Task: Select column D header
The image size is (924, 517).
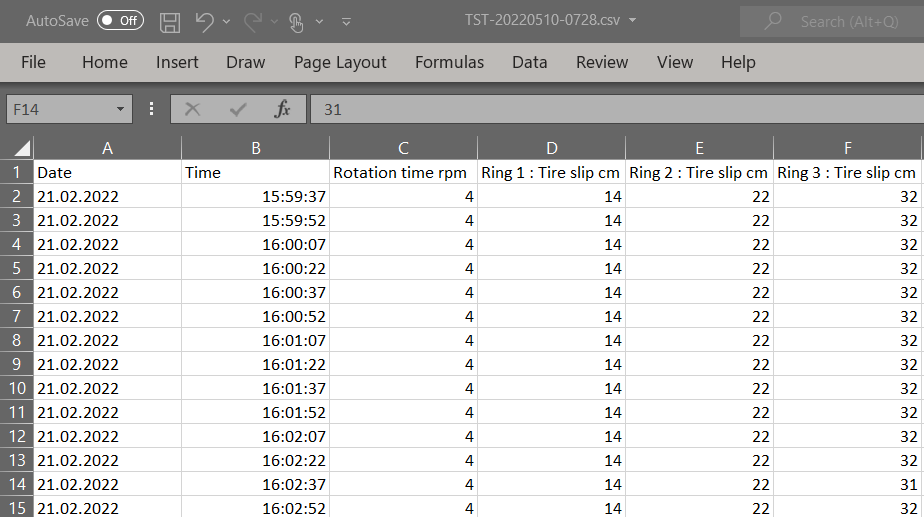Action: point(551,148)
